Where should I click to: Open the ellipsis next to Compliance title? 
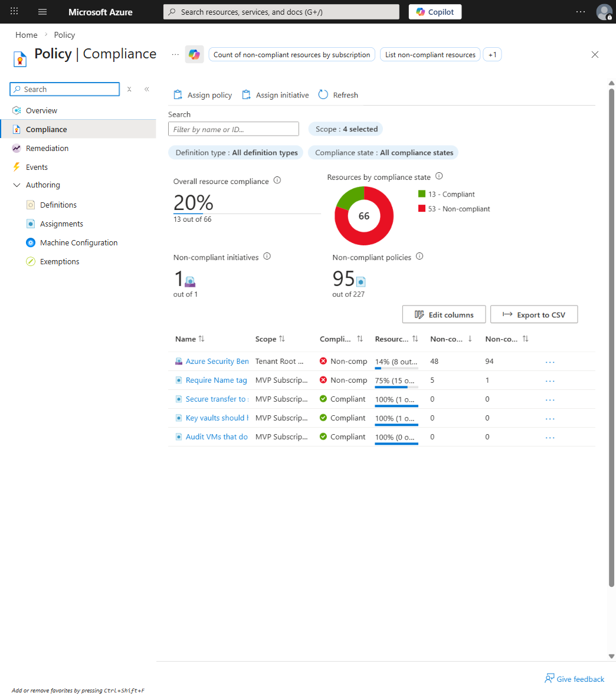pyautogui.click(x=175, y=55)
